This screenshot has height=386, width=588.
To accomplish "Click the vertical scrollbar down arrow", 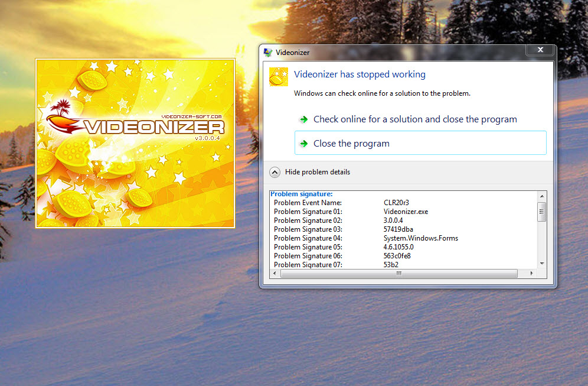I will (x=542, y=264).
